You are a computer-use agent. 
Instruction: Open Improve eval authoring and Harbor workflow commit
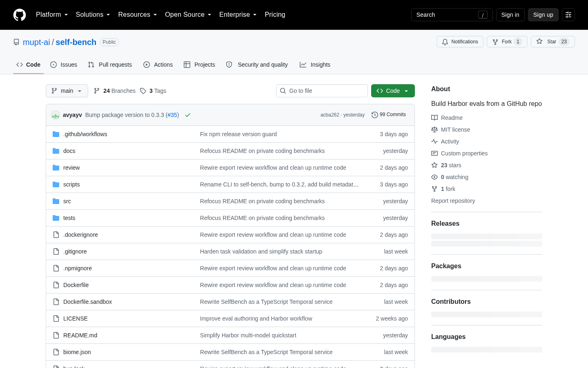pos(256,319)
